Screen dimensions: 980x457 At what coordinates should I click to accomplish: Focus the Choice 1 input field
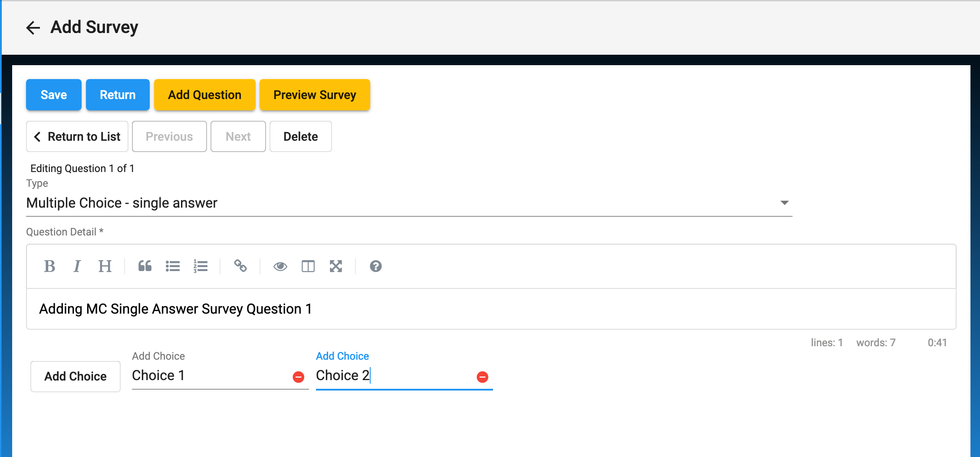(210, 375)
